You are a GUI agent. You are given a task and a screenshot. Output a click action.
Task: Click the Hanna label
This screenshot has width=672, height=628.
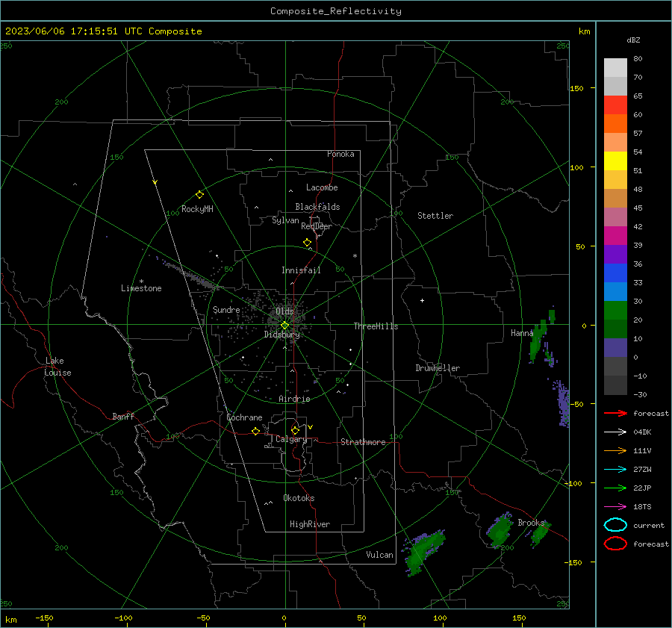tap(522, 333)
